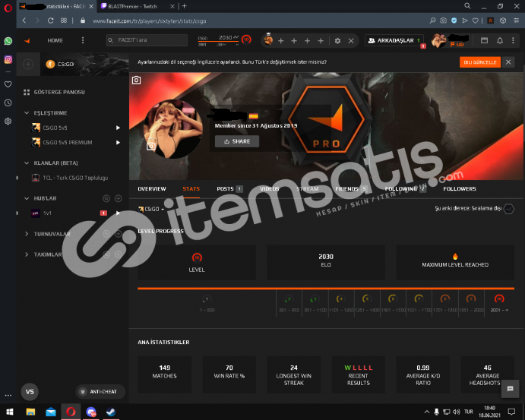Go to HOME in top navigation
525x420 pixels.
coord(55,40)
